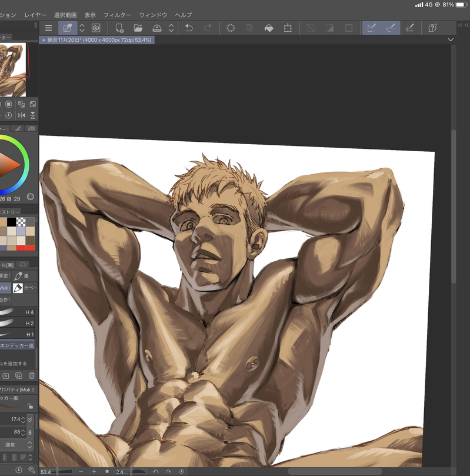Duplicate the current sub tool
Image resolution: width=470 pixels, height=476 pixels.
click(19, 376)
